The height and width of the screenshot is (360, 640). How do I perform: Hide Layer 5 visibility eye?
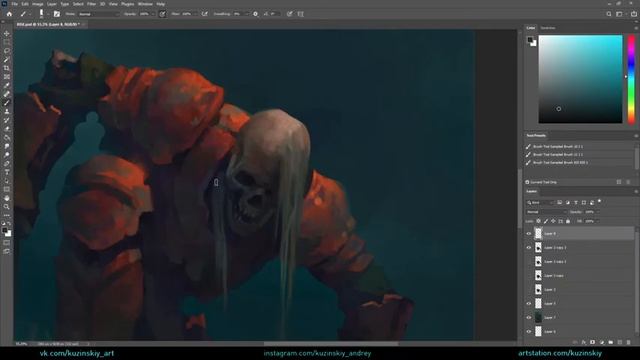click(529, 304)
